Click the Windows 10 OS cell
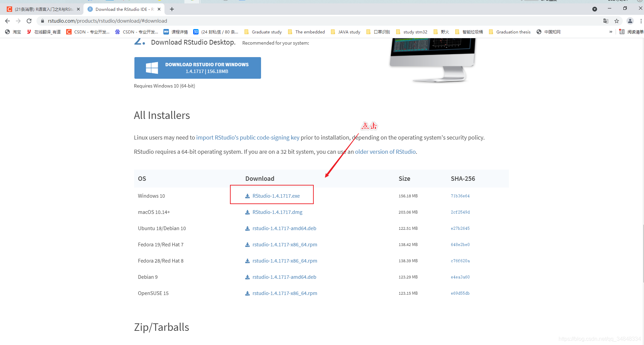 [151, 196]
